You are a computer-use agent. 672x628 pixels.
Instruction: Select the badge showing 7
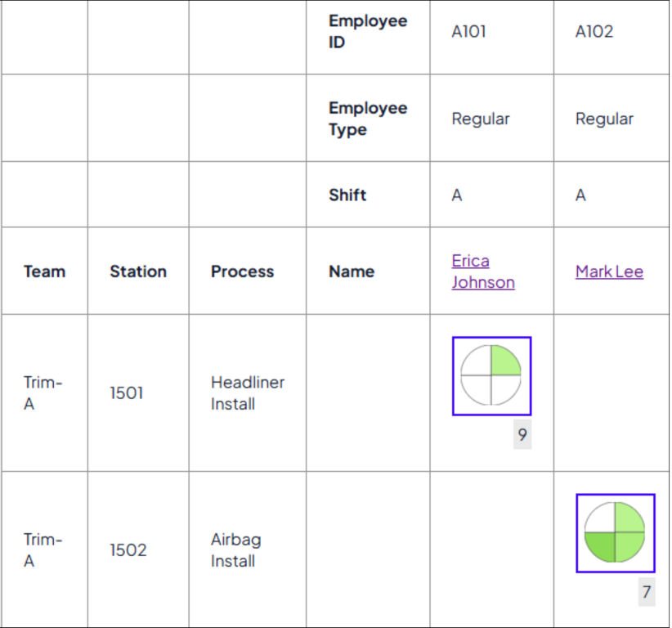coord(647,592)
